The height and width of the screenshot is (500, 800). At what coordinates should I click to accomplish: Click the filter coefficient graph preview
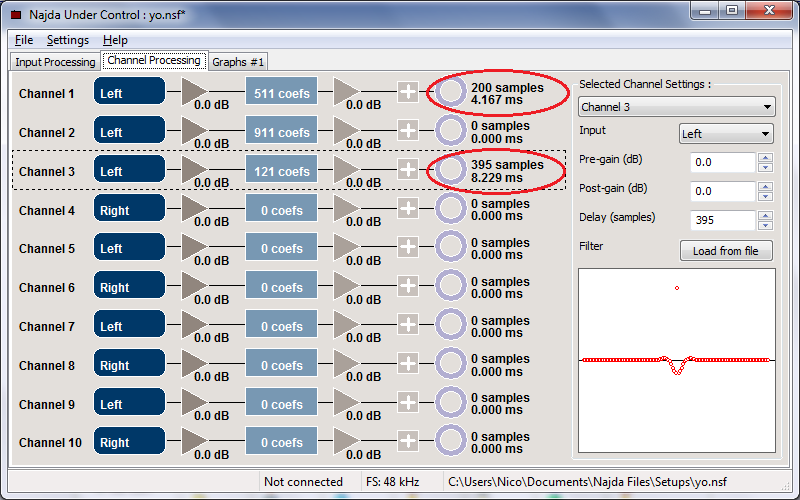(677, 360)
